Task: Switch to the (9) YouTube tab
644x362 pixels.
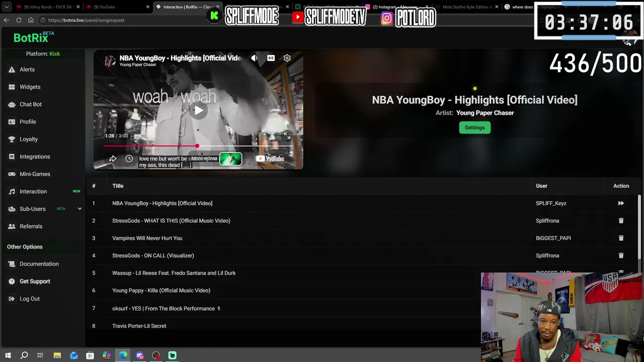Action: click(117, 7)
